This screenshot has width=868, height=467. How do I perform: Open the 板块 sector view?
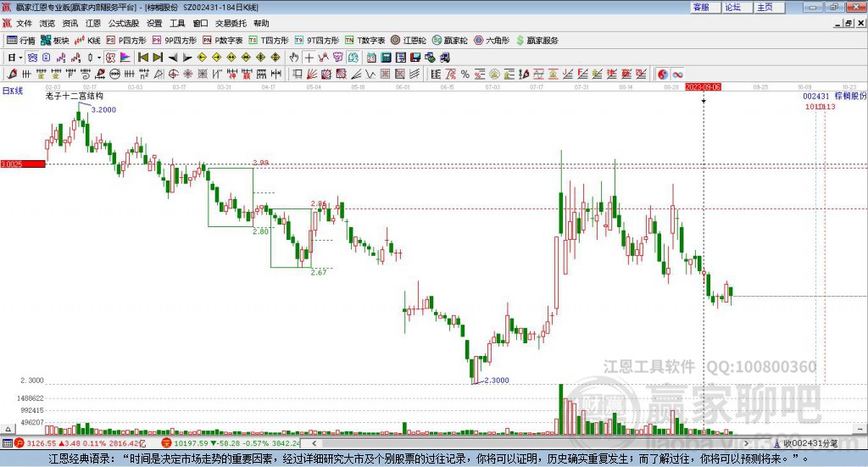[x=54, y=41]
